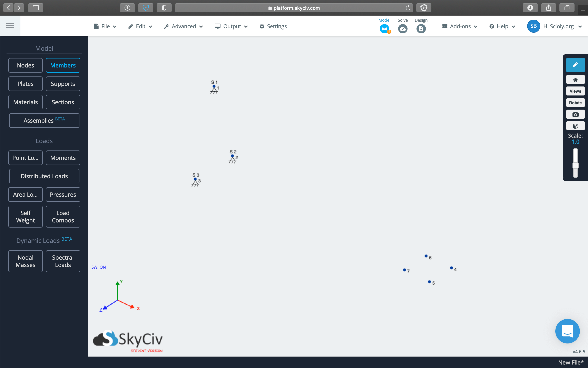
Task: Open Nodal Masses panel
Action: 26,261
